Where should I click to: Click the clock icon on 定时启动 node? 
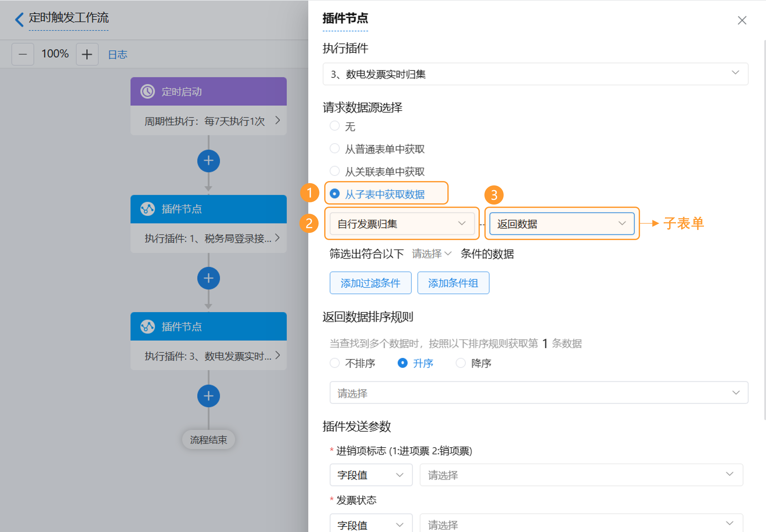coord(148,91)
